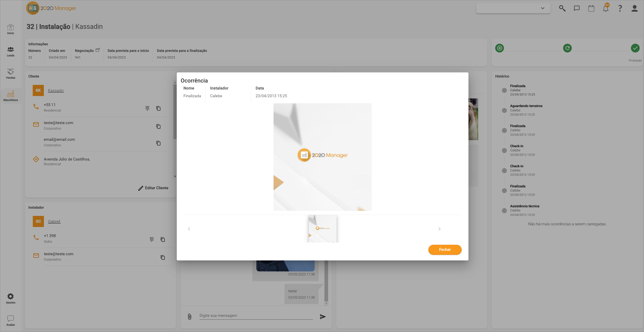Open the user profile icon

tap(635, 8)
